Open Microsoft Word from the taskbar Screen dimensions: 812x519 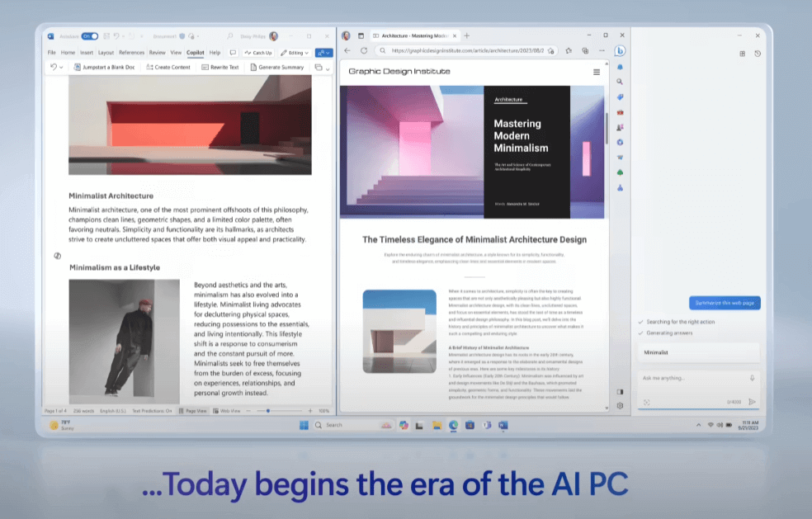504,425
